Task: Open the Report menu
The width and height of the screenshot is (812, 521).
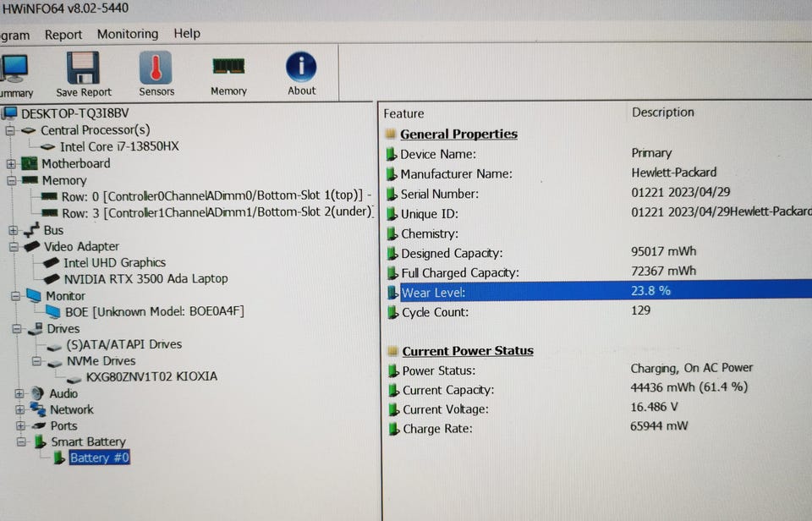Action: point(63,35)
